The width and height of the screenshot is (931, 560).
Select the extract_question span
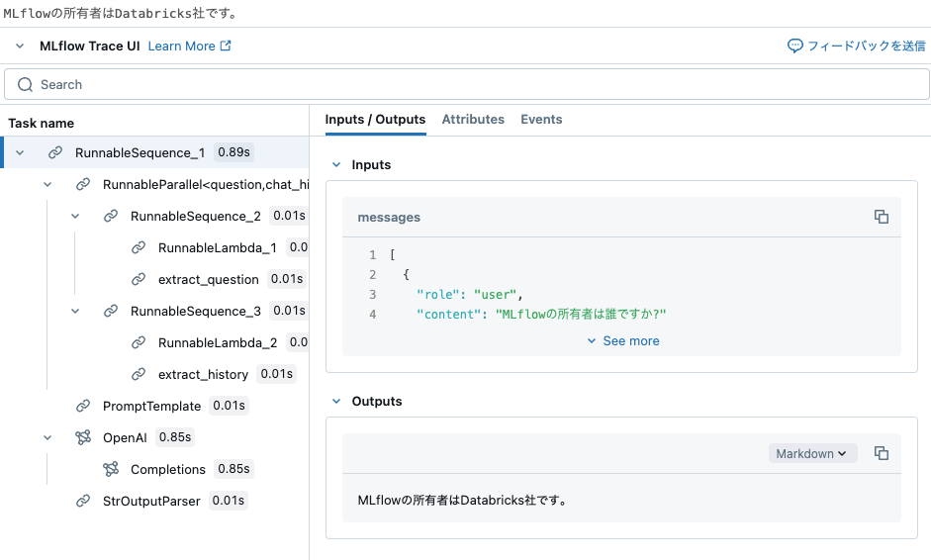[209, 279]
